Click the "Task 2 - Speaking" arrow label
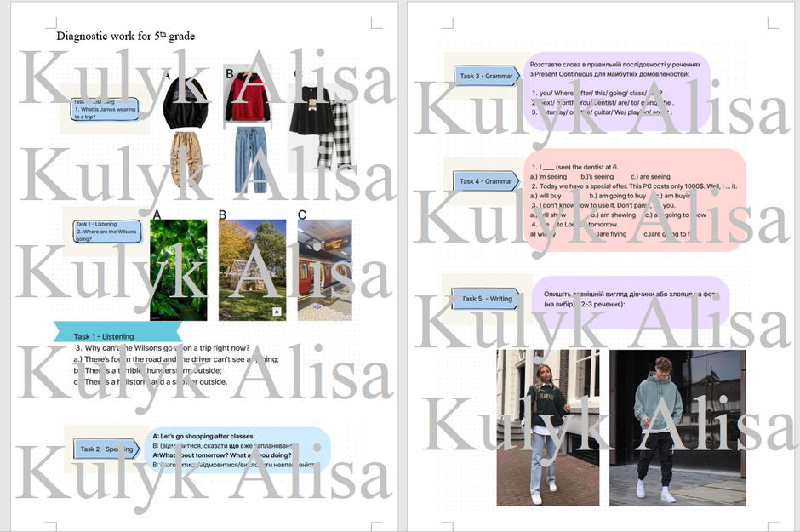 point(106,449)
